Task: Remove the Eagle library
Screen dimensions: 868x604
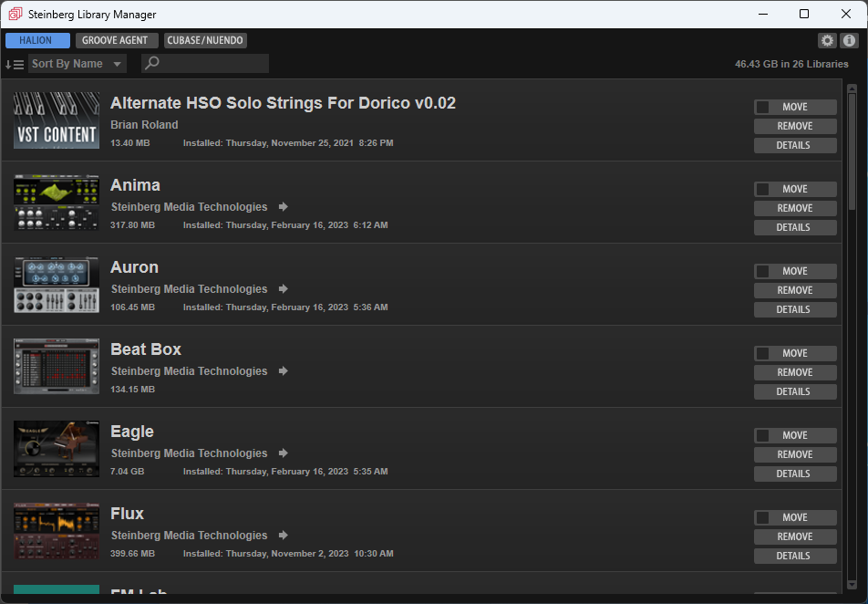Action: 795,453
